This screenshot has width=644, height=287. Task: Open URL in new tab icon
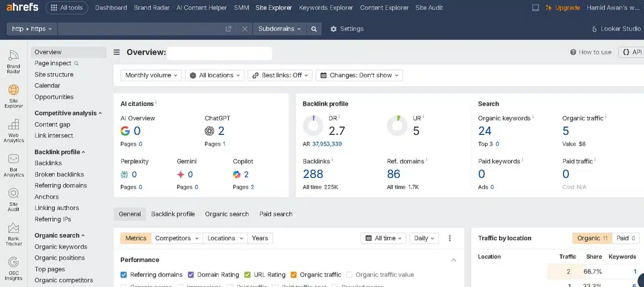229,29
